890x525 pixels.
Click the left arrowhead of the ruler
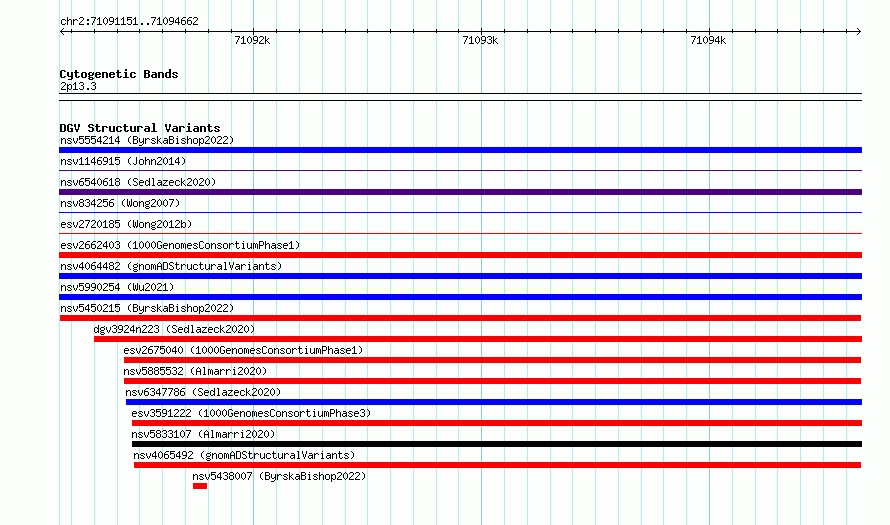coord(62,31)
